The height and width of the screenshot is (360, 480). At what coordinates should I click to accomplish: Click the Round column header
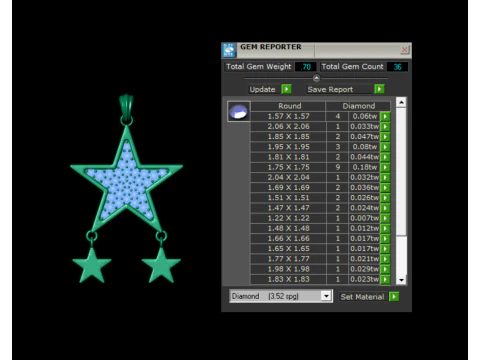click(289, 106)
